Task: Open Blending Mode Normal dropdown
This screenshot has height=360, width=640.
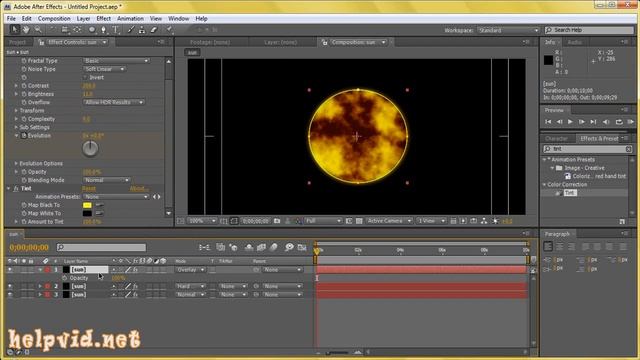Action: pos(106,180)
